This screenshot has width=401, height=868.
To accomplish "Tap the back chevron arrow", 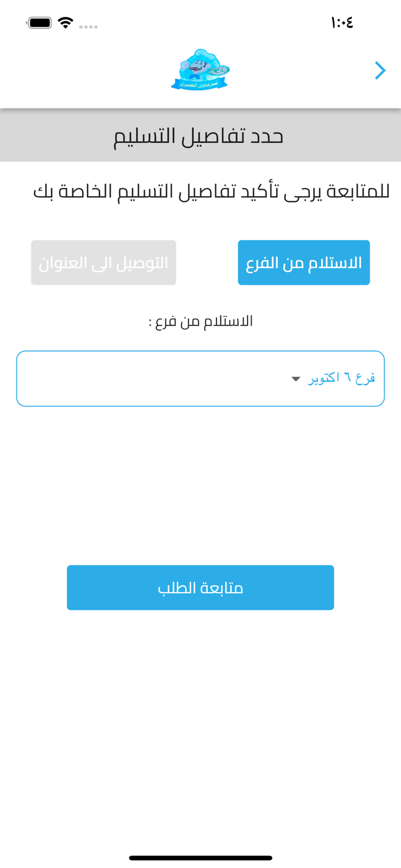I will point(380,69).
